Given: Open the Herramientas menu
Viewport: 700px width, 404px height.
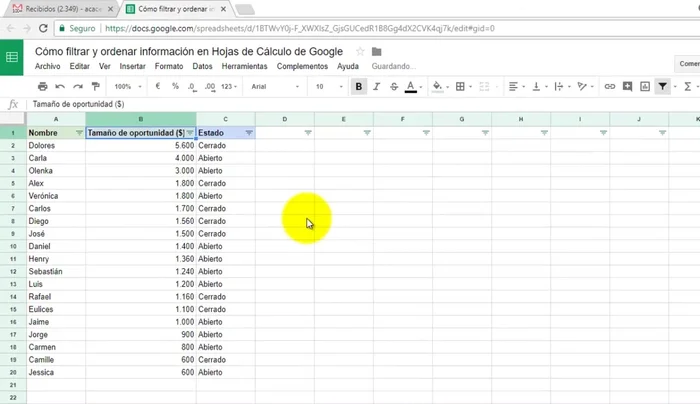Looking at the screenshot, I should [244, 66].
